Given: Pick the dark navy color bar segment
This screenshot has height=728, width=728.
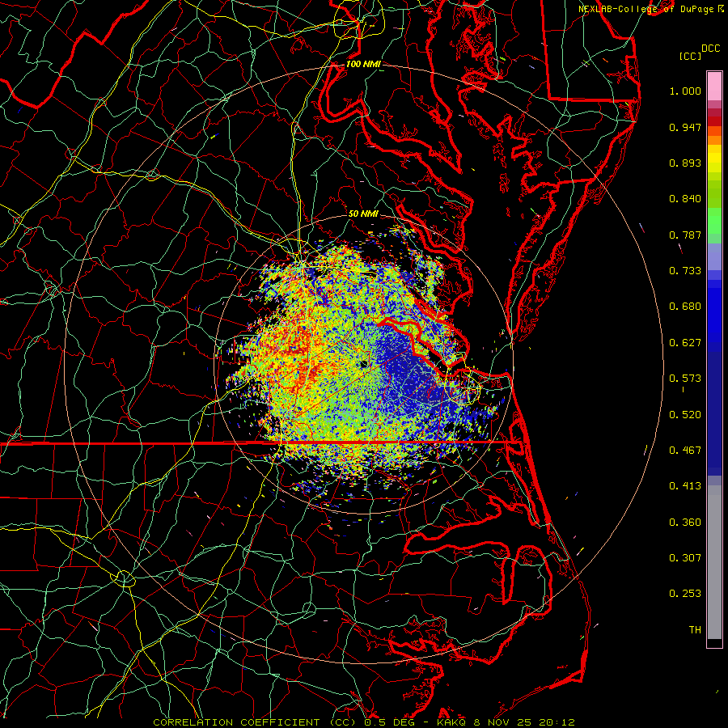Looking at the screenshot, I should point(714,413).
